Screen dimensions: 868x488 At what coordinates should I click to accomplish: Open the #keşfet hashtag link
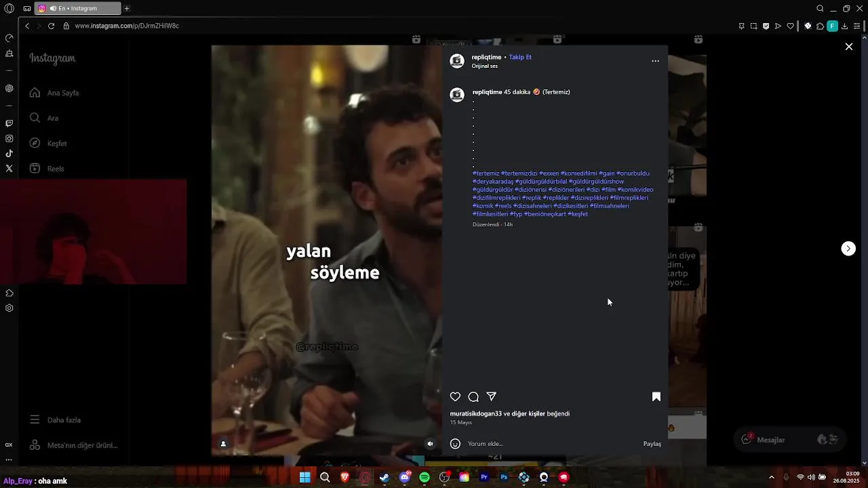pyautogui.click(x=578, y=213)
